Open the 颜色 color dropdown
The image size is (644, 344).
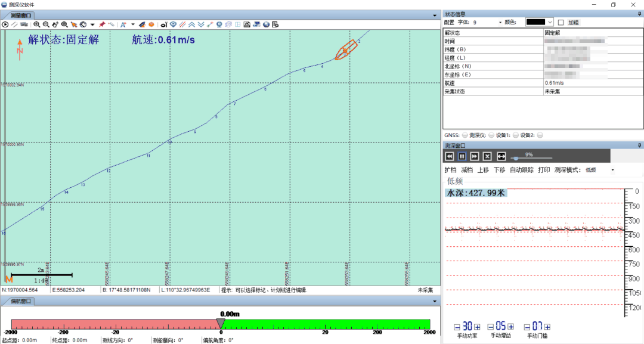(x=550, y=22)
